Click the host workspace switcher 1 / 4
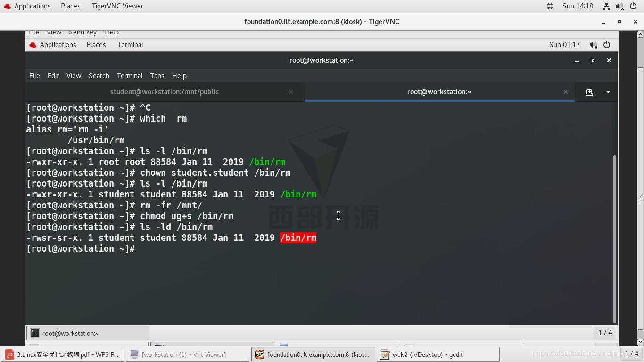This screenshot has width=644, height=362. pos(631,354)
